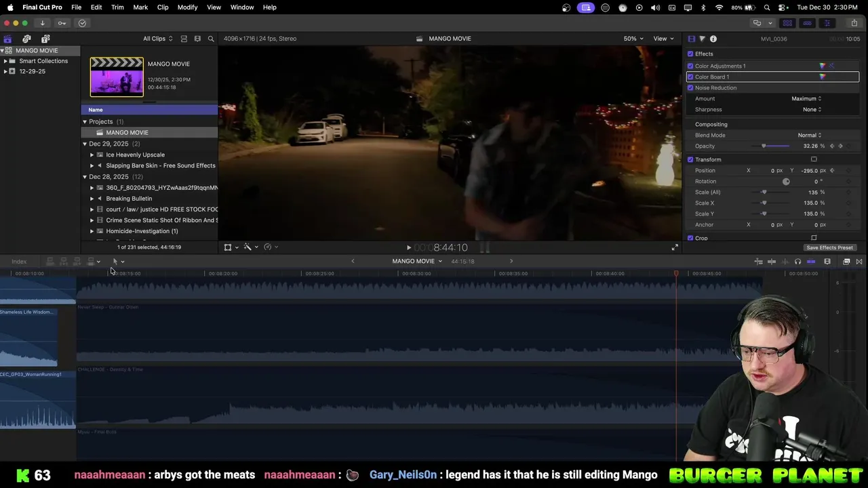Click the Save Effects Preset button

coord(829,247)
